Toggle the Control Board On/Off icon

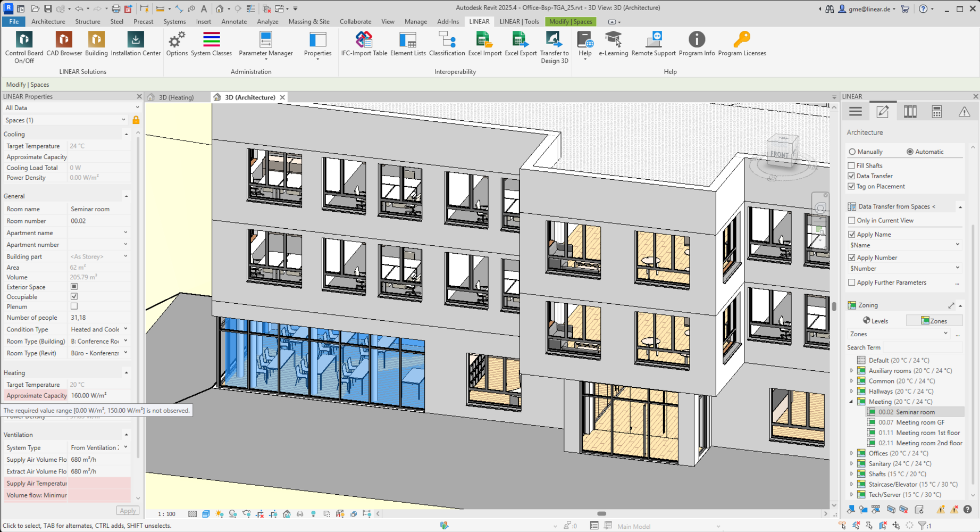(x=24, y=40)
